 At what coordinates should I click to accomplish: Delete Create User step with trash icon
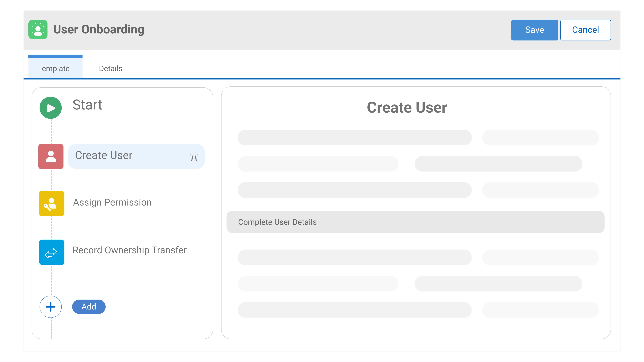(x=194, y=156)
